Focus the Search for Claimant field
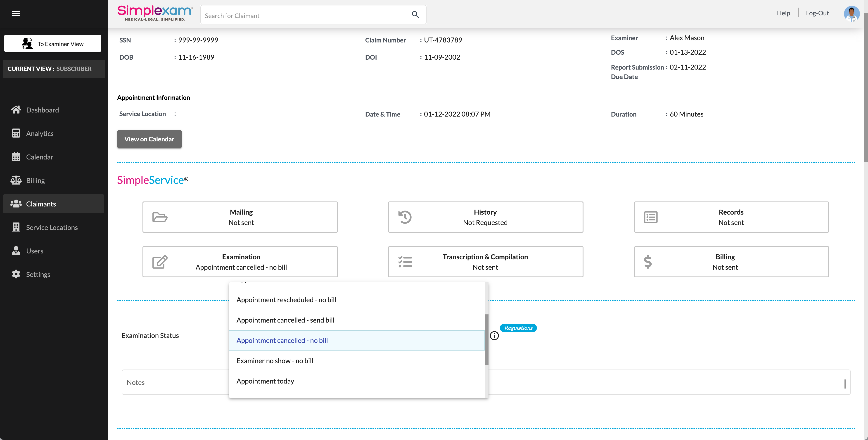Viewport: 868px width, 440px height. point(303,16)
